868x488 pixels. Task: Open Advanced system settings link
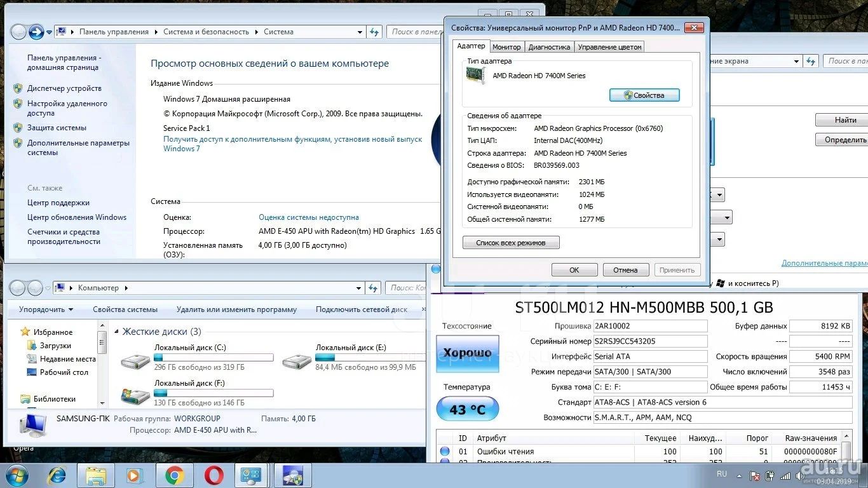(78, 147)
